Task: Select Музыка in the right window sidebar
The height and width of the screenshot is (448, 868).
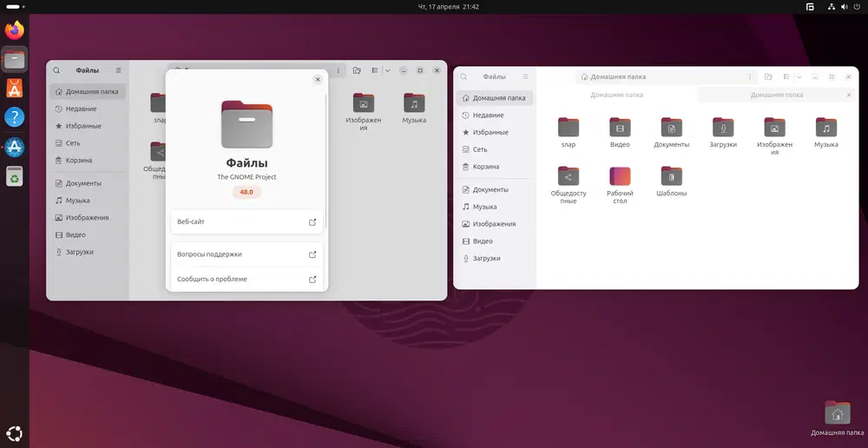Action: point(496,208)
